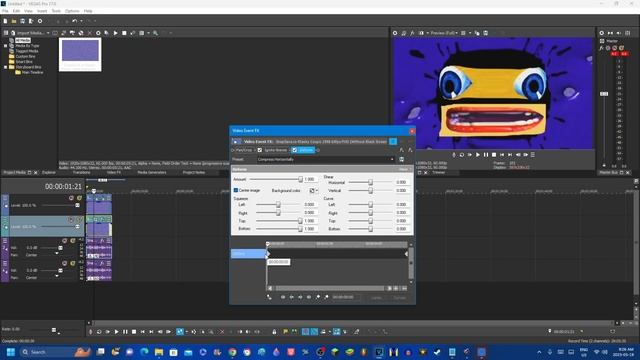Image resolution: width=640 pixels, height=360 pixels.
Task: Pause the timeline from the transport bar
Action: (125, 332)
